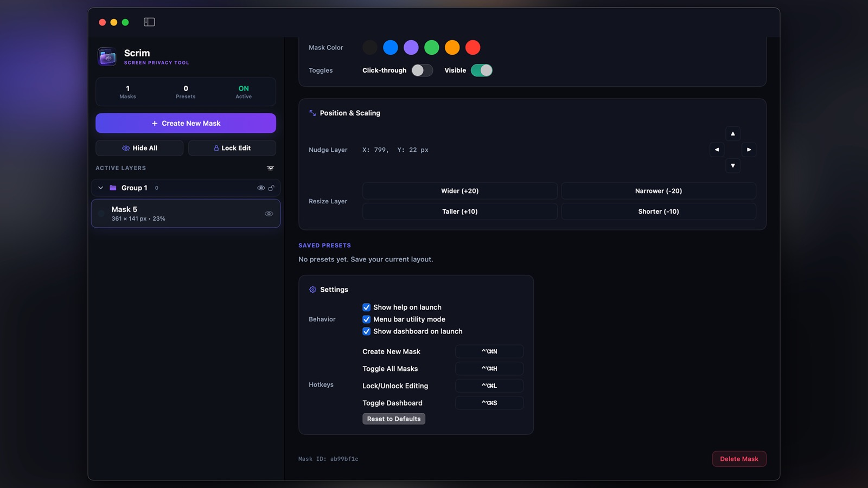Toggle the sidebar panel icon

149,22
